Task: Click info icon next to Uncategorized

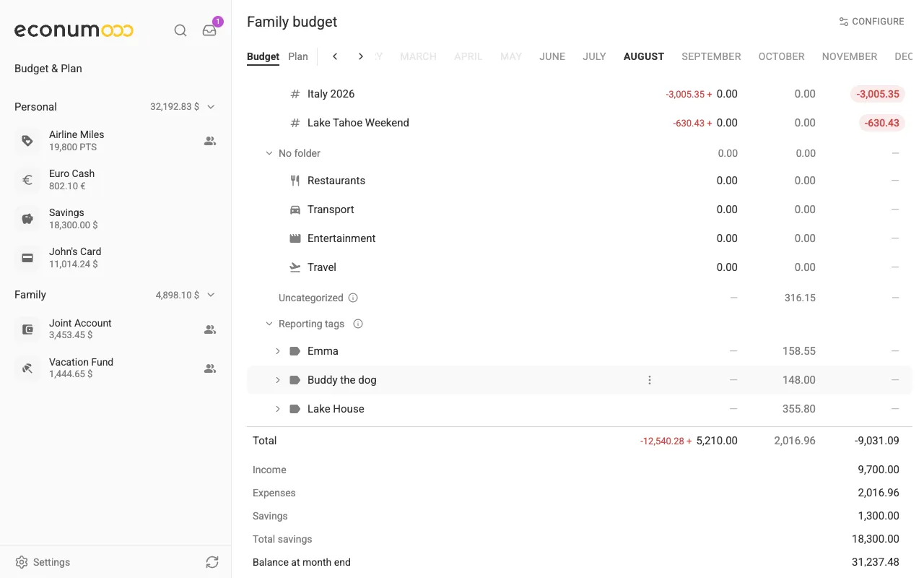Action: click(x=353, y=298)
